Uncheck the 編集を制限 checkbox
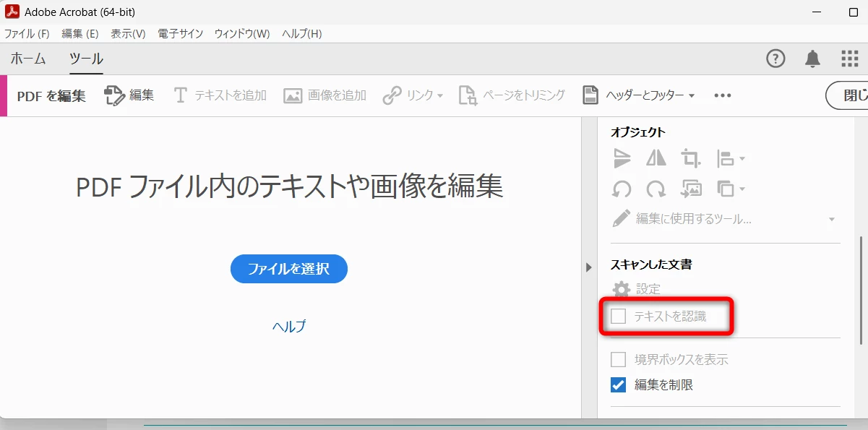 click(619, 385)
